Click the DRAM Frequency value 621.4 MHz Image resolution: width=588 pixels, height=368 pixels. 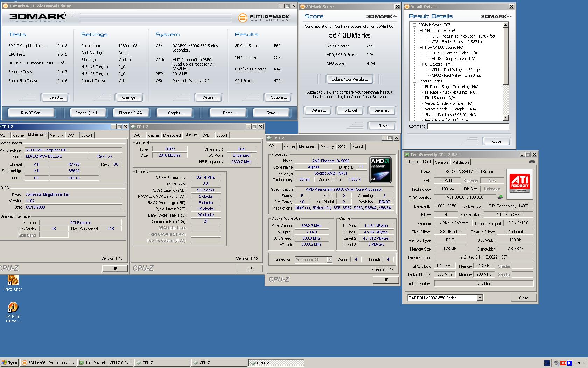205,177
